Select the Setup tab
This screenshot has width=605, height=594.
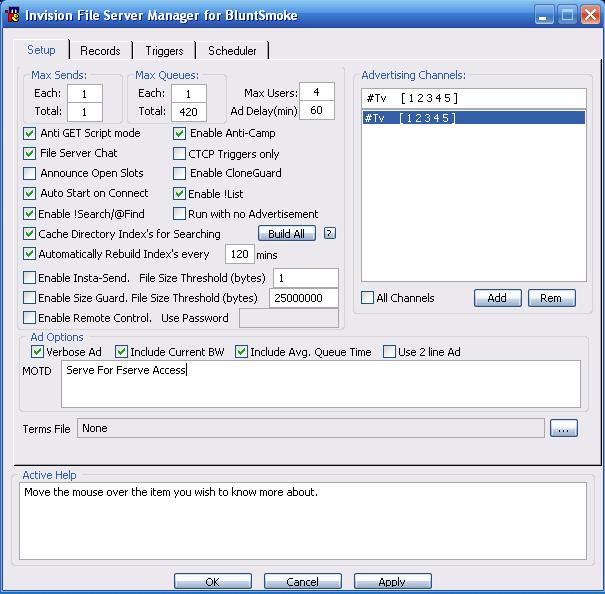click(41, 50)
